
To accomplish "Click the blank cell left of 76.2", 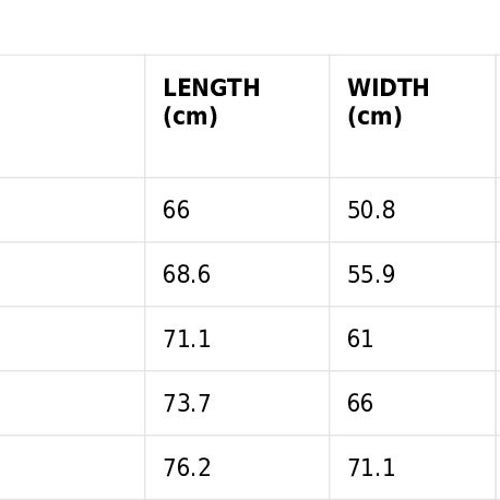I will coord(72,467).
